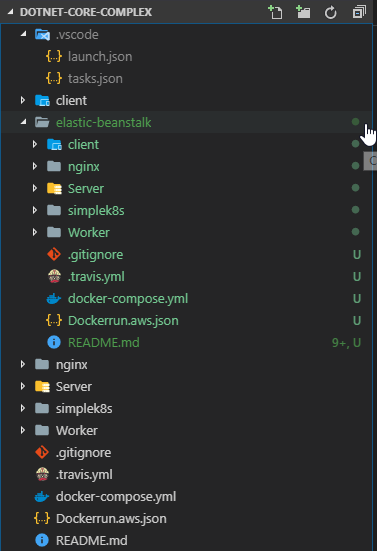The height and width of the screenshot is (551, 377).
Task: Select the simplek8s folder at root level
Action: pos(84,408)
